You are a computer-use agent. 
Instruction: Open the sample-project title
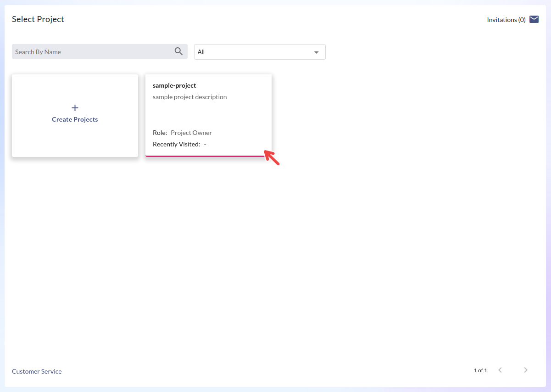pos(174,85)
